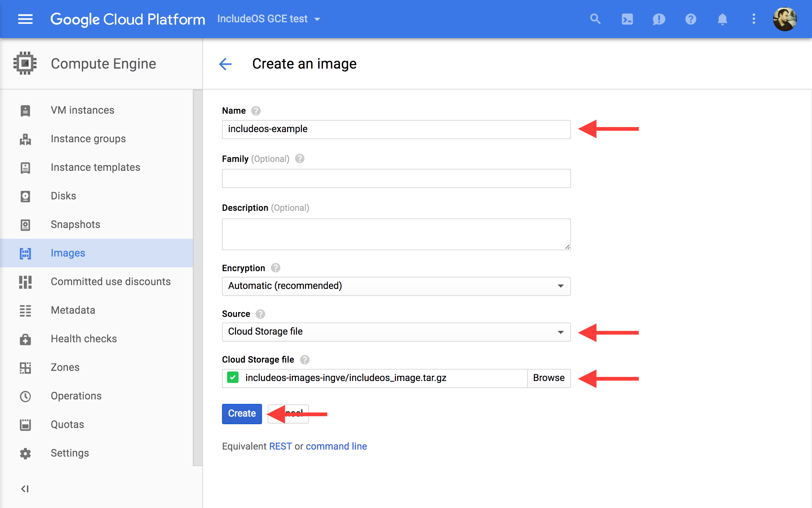Click the Disks icon
This screenshot has height=508, width=812.
click(25, 196)
